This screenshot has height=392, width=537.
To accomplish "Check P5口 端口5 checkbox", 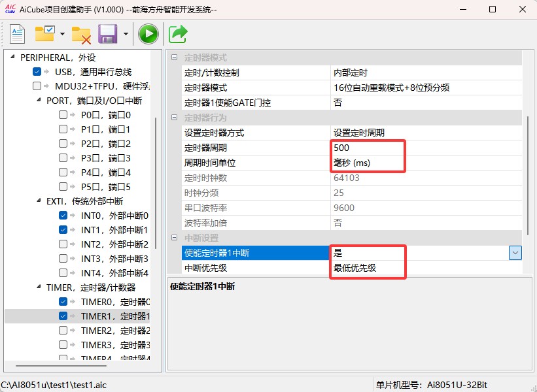I will [63, 186].
